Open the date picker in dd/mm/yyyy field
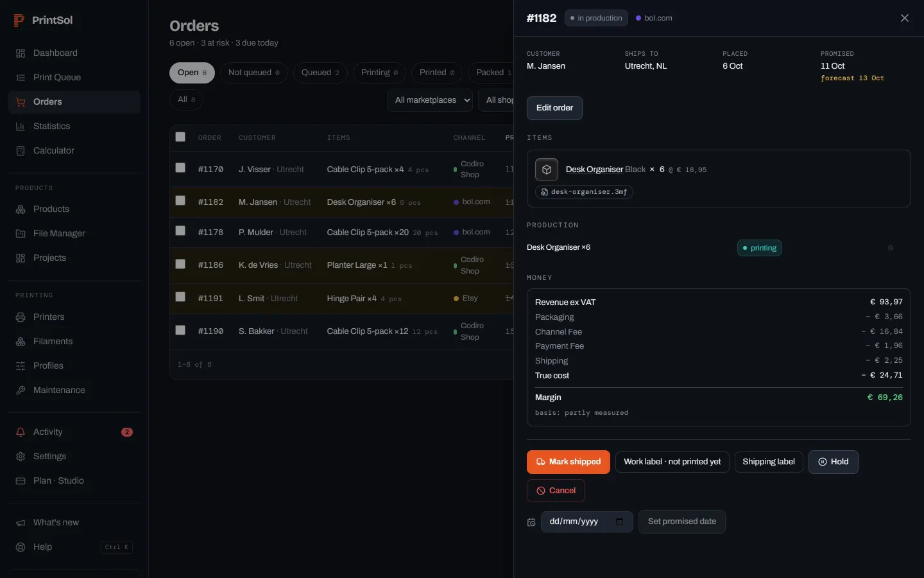Image resolution: width=924 pixels, height=578 pixels. coord(619,521)
